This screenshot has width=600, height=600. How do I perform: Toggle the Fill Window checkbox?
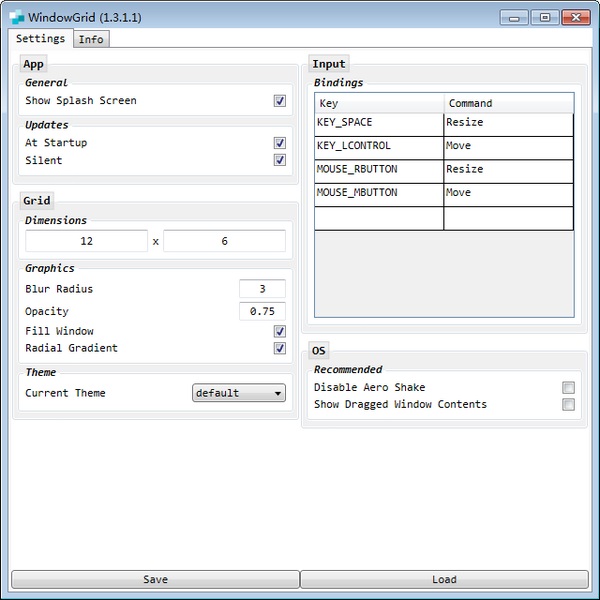pos(280,331)
